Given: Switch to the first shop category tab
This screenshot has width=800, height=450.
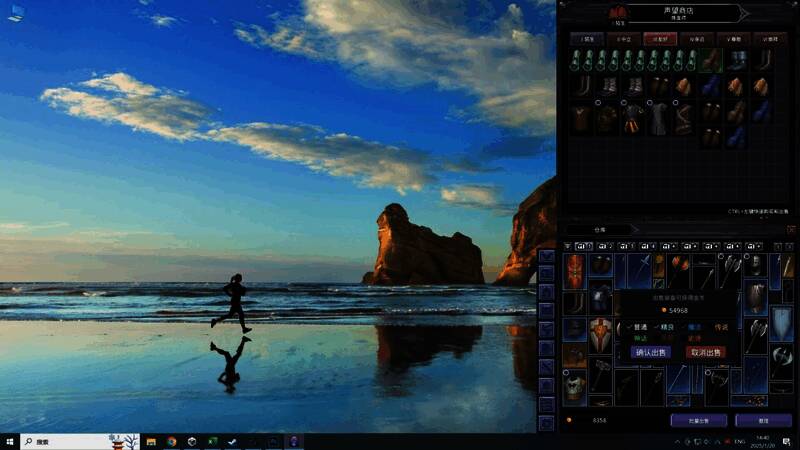Looking at the screenshot, I should [589, 38].
